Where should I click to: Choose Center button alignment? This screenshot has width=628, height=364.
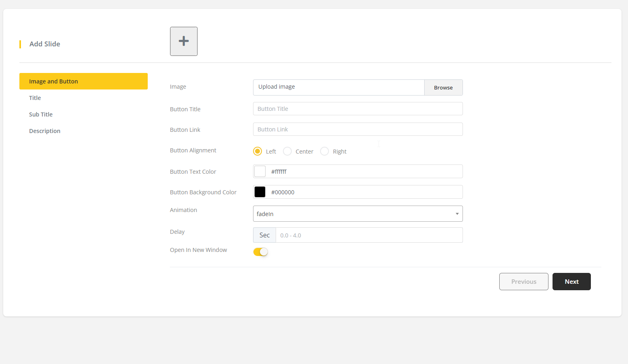[x=287, y=151]
